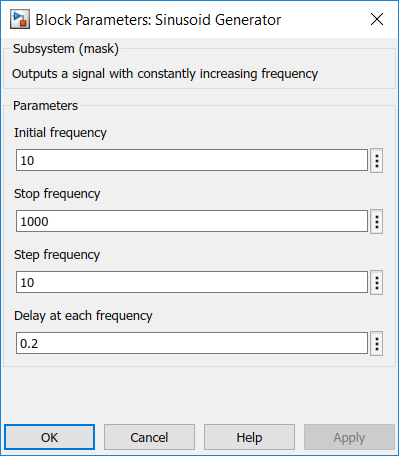Viewport: 399px width, 456px height.
Task: Select the Delay at each frequency field
Action: tap(192, 343)
